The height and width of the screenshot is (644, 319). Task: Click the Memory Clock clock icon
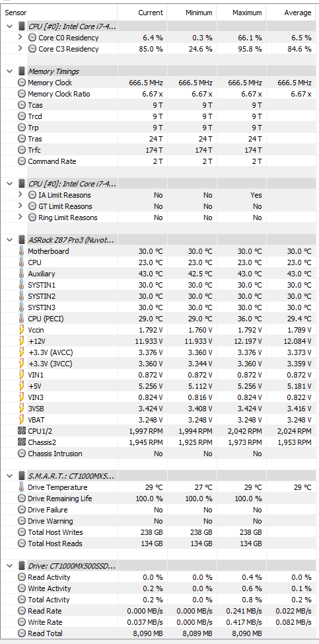pyautogui.click(x=22, y=83)
